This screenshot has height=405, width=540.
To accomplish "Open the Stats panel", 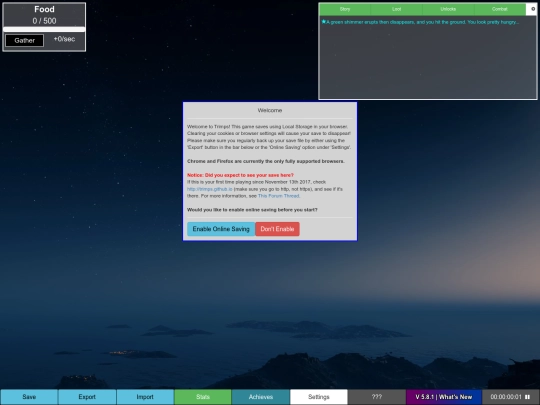I will 203,397.
